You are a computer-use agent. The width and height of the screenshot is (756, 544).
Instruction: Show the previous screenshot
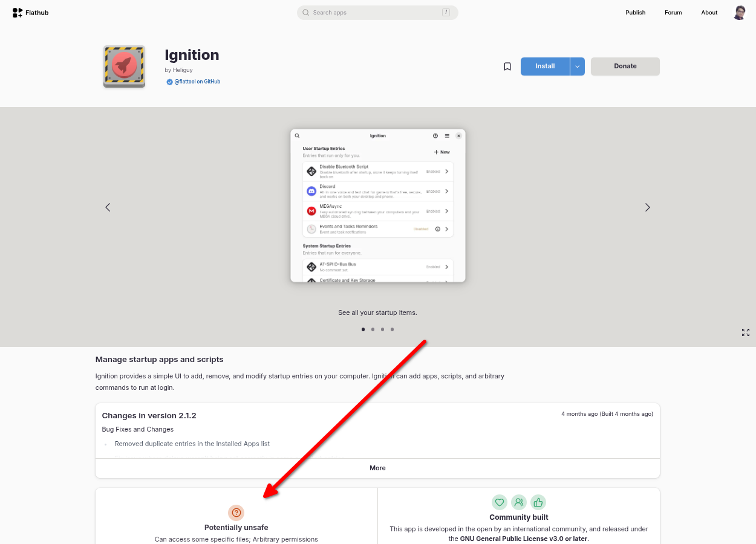pos(108,207)
